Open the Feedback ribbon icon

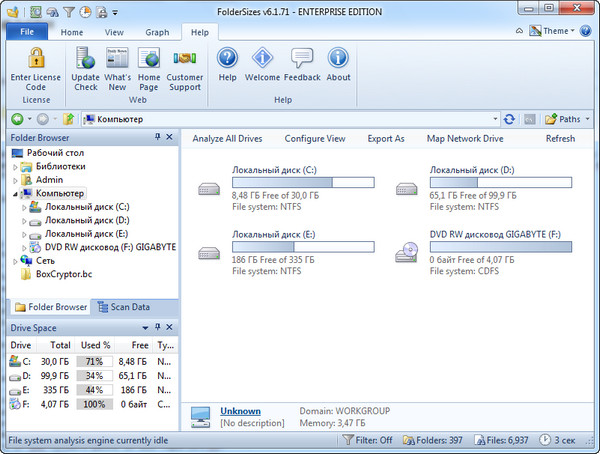click(302, 59)
